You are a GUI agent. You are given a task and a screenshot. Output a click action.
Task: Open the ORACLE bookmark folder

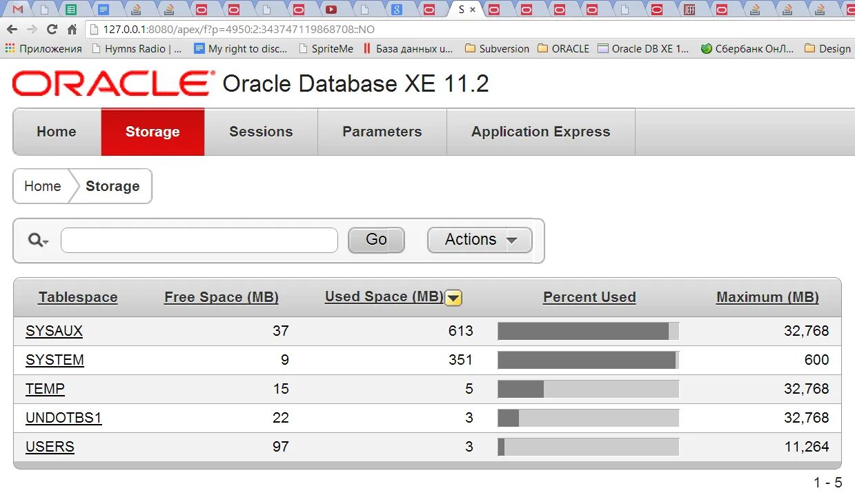(x=563, y=48)
